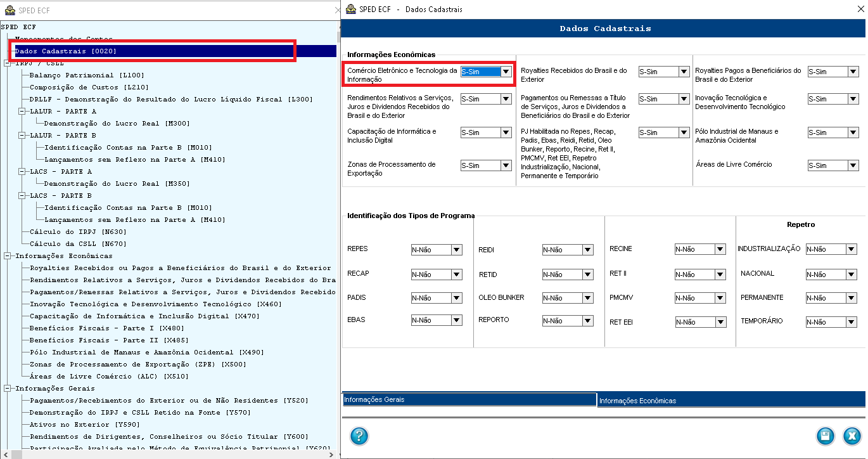Select Demonstração do Lucro Real [M350]

[x=117, y=183]
